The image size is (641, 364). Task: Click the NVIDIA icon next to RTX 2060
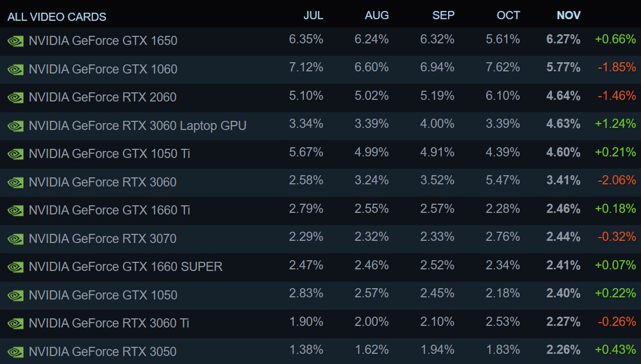(15, 97)
